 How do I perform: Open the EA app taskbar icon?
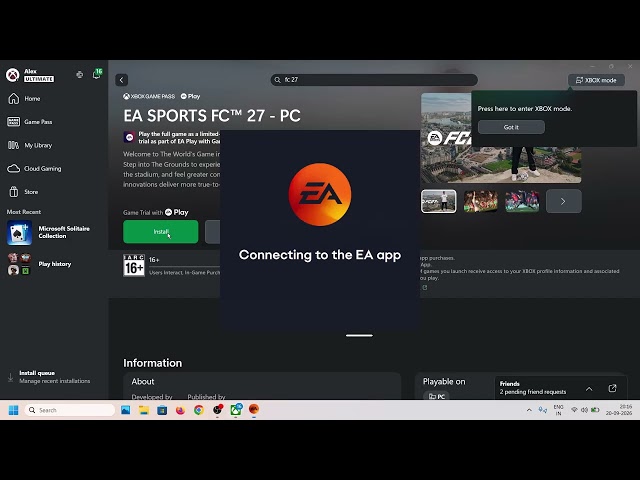click(254, 409)
